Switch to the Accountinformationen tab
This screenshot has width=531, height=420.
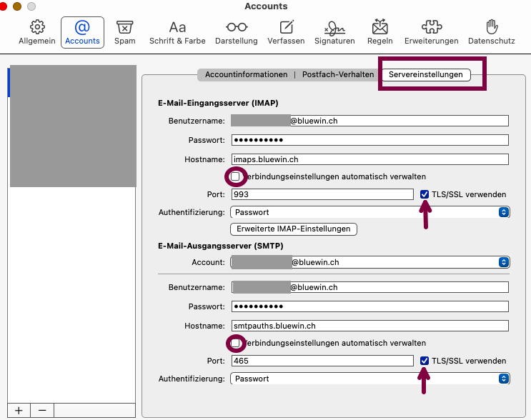(x=247, y=74)
